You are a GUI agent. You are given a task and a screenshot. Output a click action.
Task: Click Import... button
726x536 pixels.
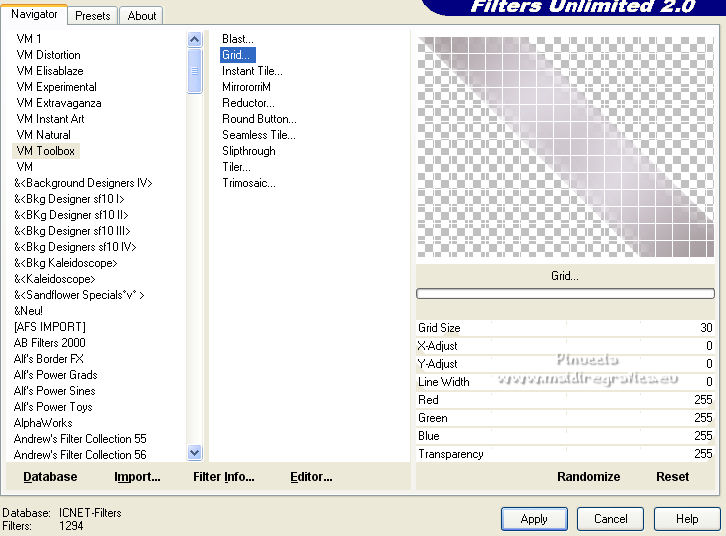[x=137, y=477]
